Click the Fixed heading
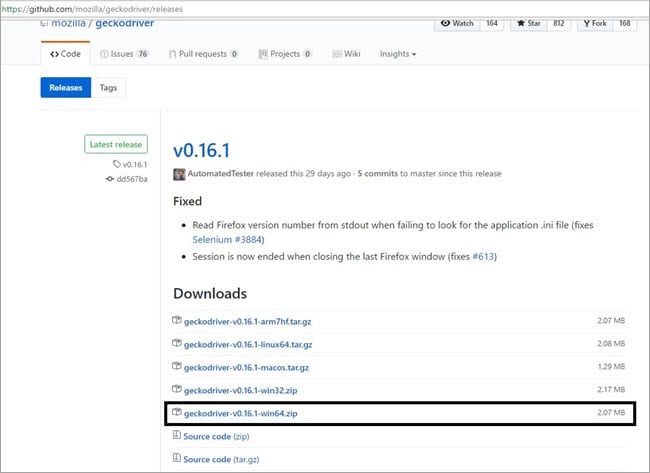 coord(188,201)
